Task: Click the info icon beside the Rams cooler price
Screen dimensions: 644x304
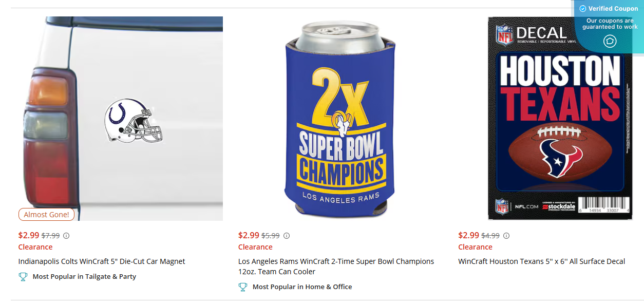Action: pos(287,235)
